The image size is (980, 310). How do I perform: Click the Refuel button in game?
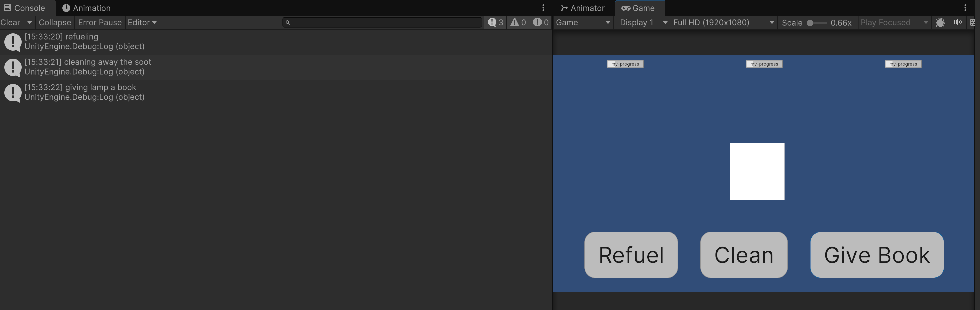tap(631, 255)
